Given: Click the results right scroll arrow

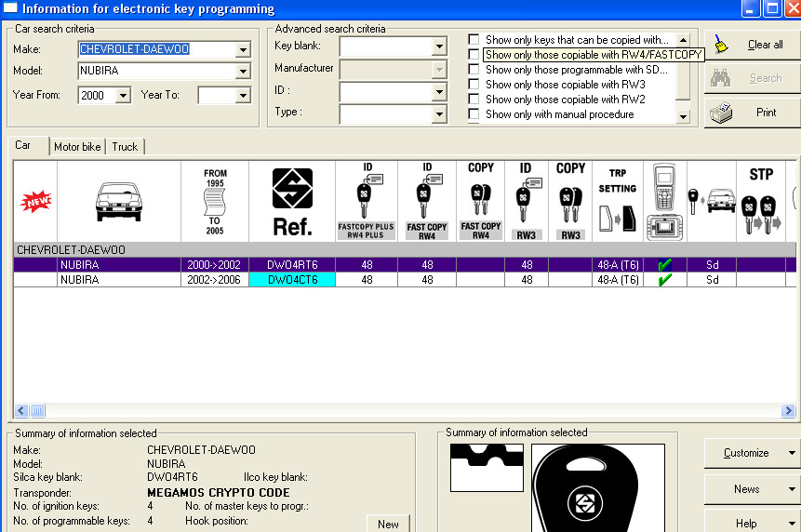Looking at the screenshot, I should click(788, 410).
